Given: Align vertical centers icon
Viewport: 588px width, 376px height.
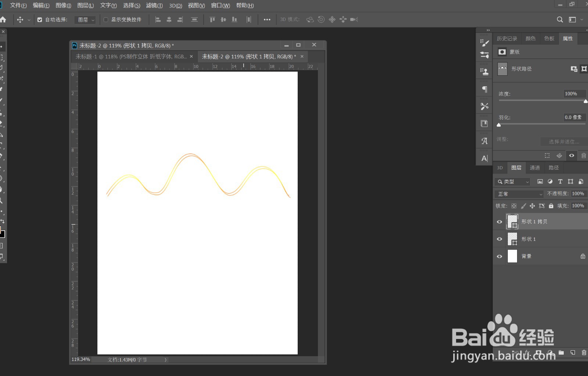Looking at the screenshot, I should coord(223,19).
